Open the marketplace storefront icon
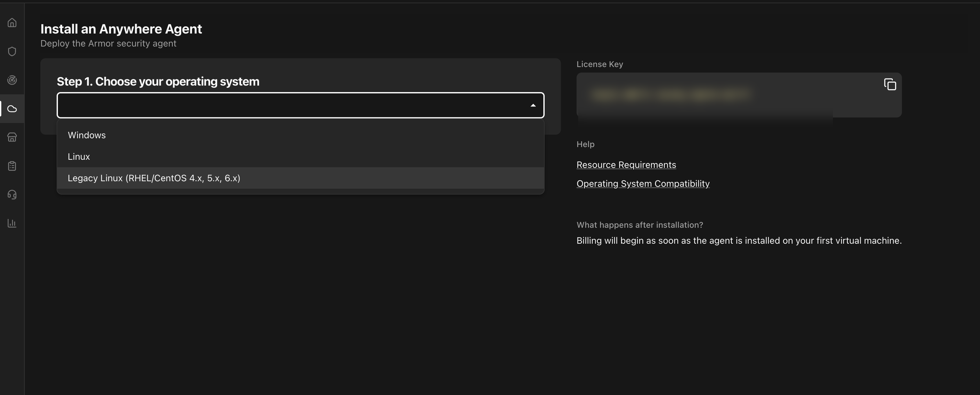Screen dimensions: 980x395 [x=12, y=137]
